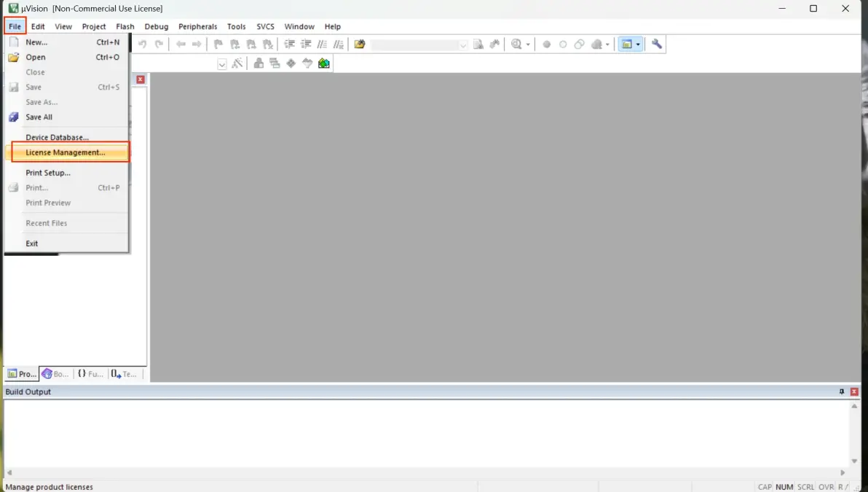The width and height of the screenshot is (868, 492).
Task: Close the Project panel via red X
Action: click(x=141, y=79)
